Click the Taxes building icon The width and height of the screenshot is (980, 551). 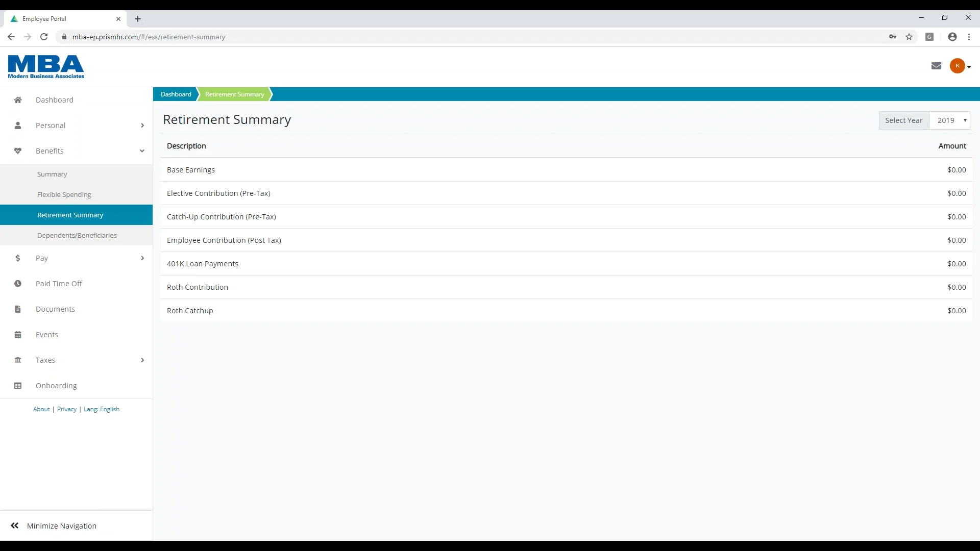click(x=18, y=360)
